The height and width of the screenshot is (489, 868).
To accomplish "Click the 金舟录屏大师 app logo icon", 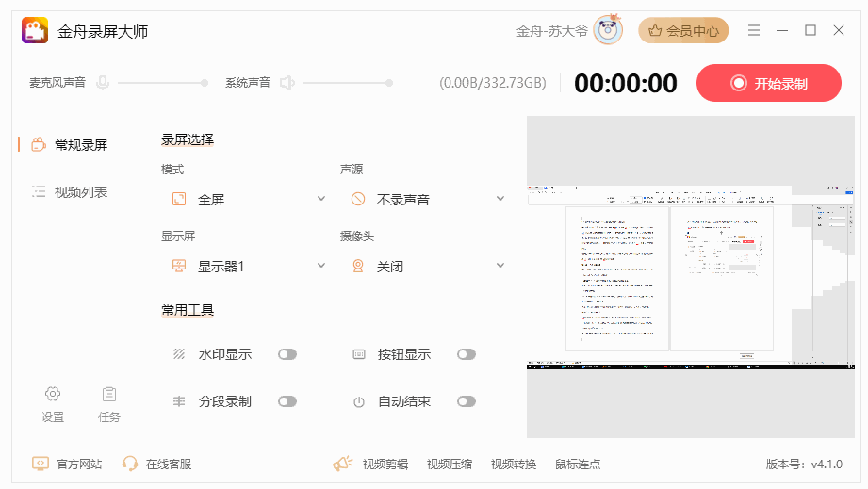I will [x=35, y=30].
